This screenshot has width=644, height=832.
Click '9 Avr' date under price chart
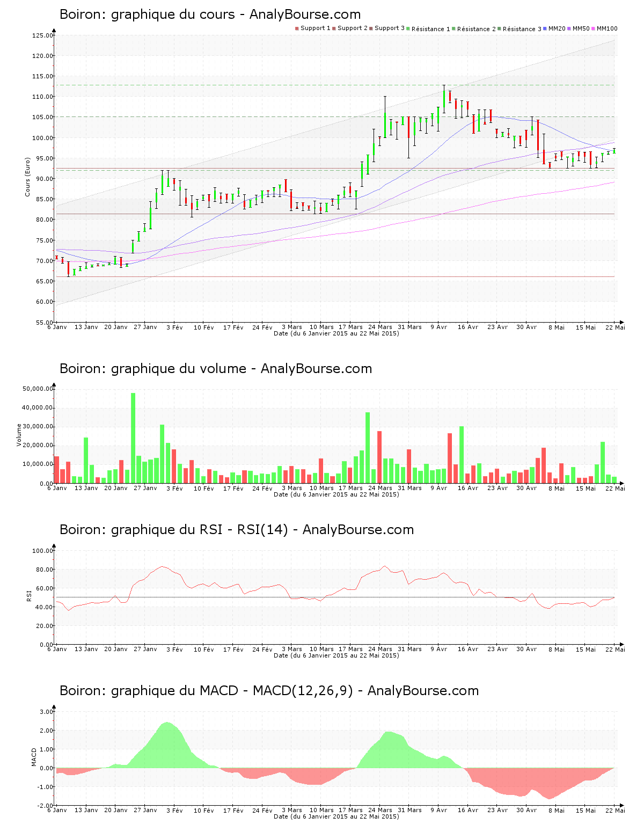click(x=439, y=327)
